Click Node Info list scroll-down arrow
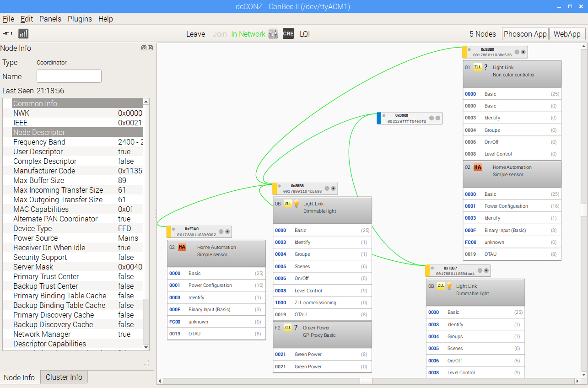 146,347
